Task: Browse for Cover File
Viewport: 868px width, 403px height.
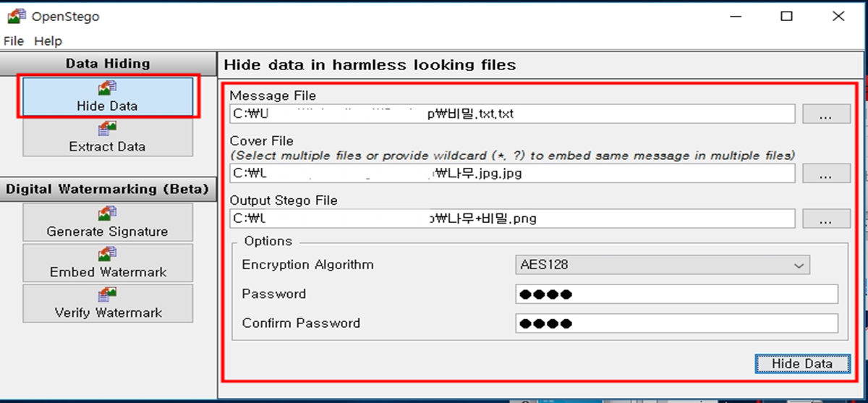Action: pyautogui.click(x=826, y=173)
